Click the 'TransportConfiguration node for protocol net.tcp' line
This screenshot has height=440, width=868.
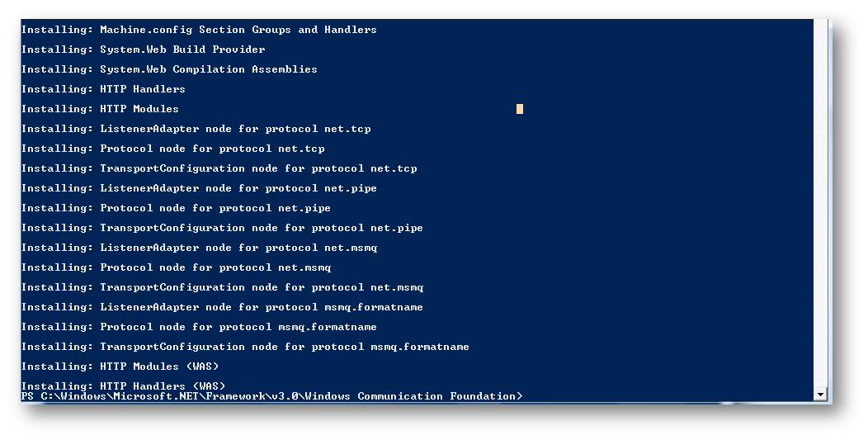(219, 168)
